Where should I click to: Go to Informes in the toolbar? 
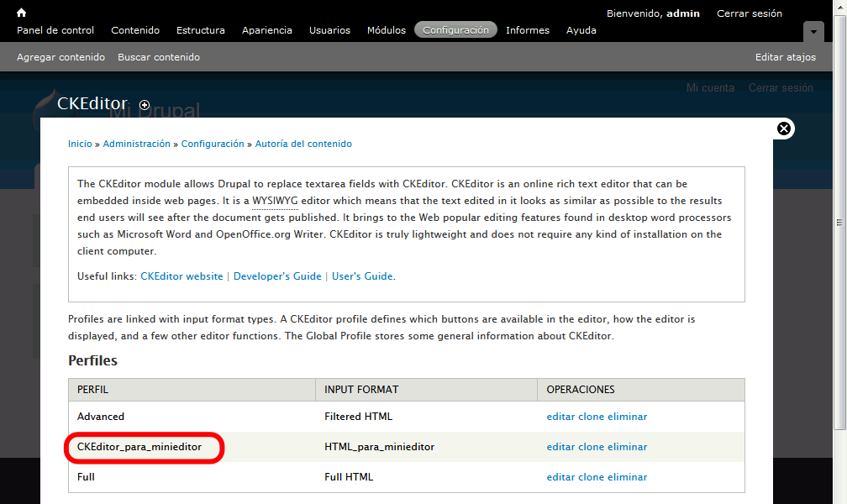(x=528, y=30)
